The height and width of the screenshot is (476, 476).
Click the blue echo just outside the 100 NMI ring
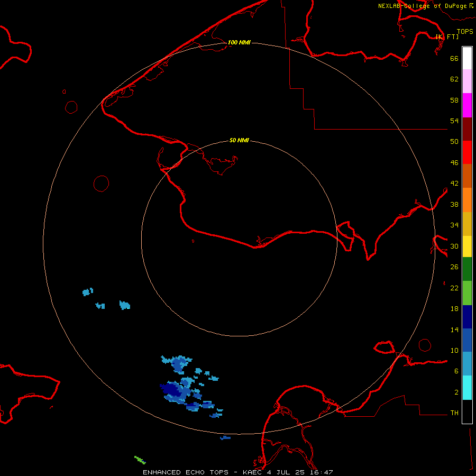point(225,438)
